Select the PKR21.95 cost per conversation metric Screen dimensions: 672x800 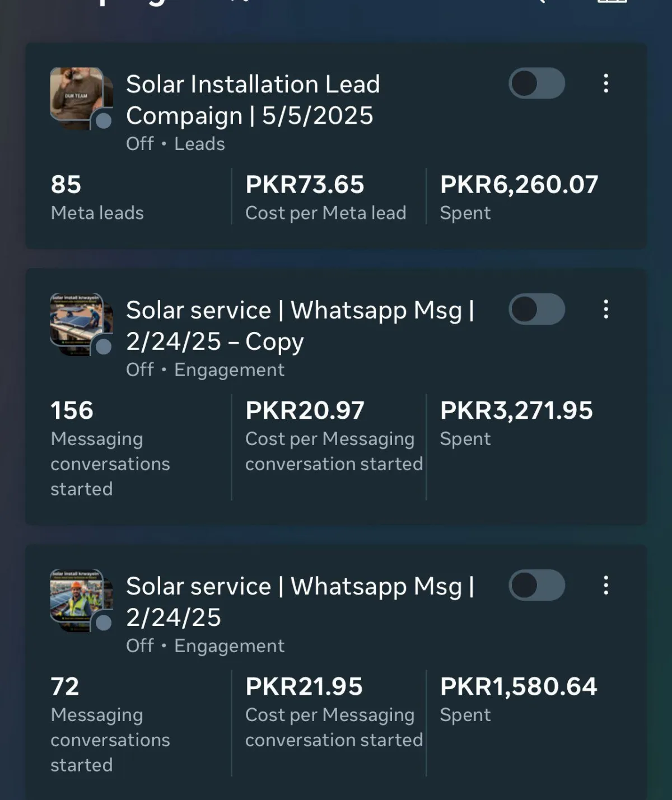(333, 712)
